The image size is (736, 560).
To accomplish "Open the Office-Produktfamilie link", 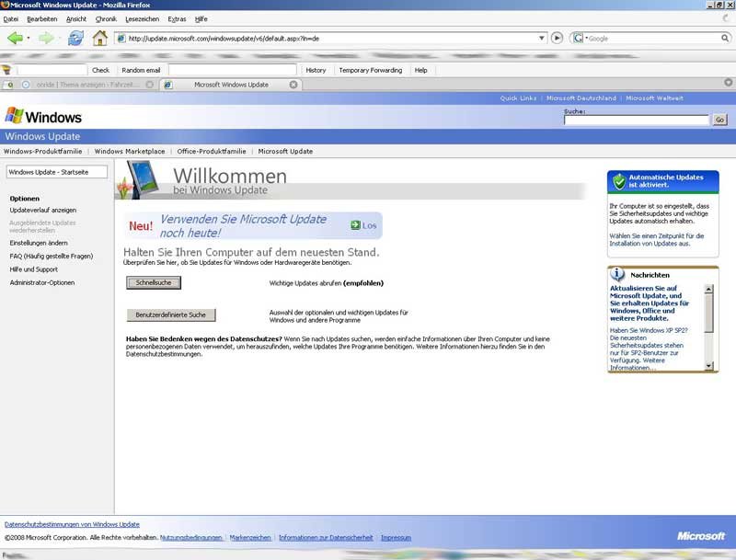I will click(212, 152).
